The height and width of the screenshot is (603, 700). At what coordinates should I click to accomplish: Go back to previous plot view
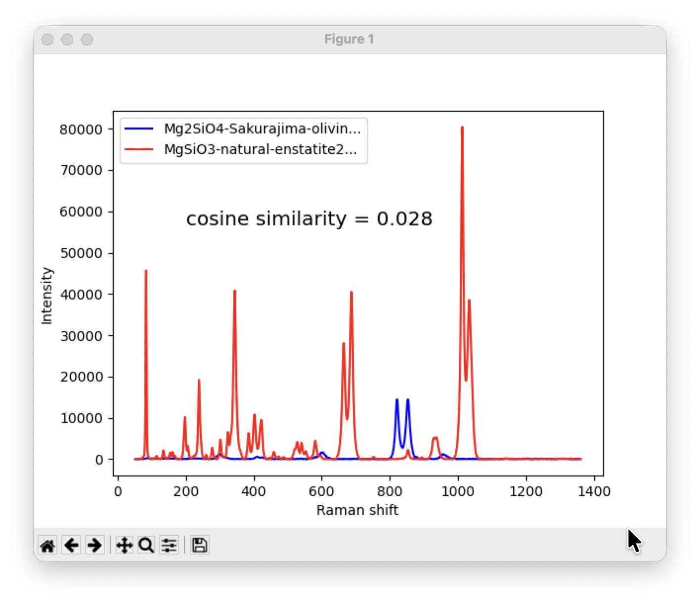(72, 546)
